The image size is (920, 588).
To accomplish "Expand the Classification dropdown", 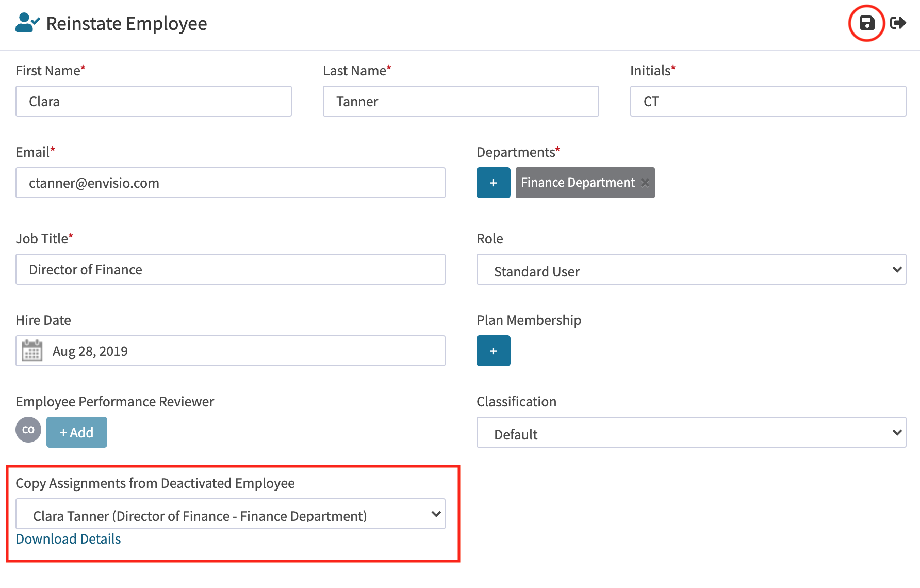I will (x=691, y=432).
